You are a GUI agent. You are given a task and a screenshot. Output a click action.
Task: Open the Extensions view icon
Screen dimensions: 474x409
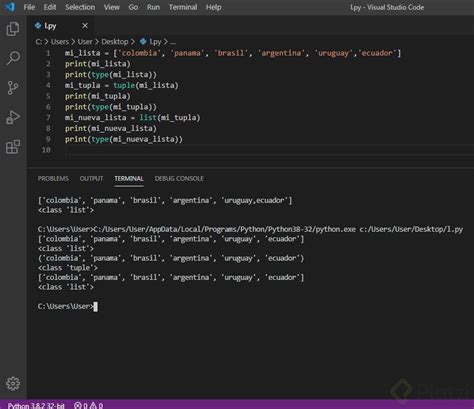[x=13, y=147]
